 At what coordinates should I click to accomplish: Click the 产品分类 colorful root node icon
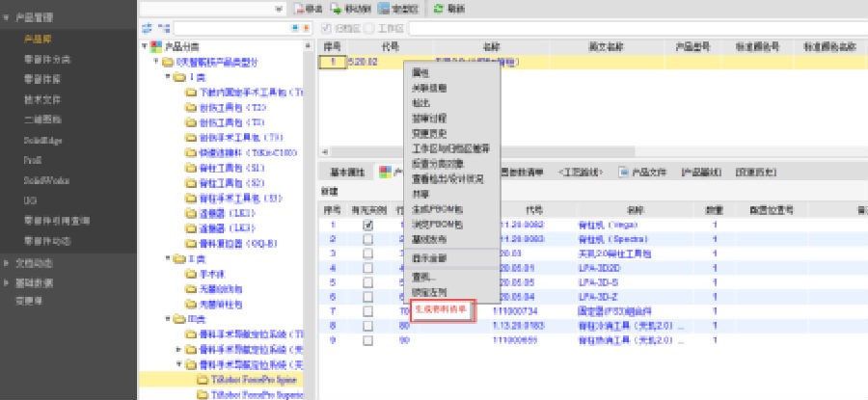point(157,46)
